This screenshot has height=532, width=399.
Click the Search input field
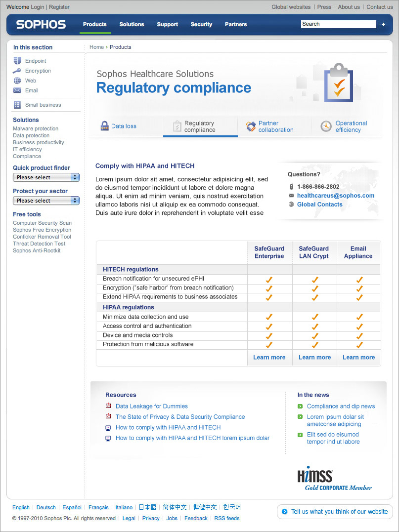coord(339,24)
